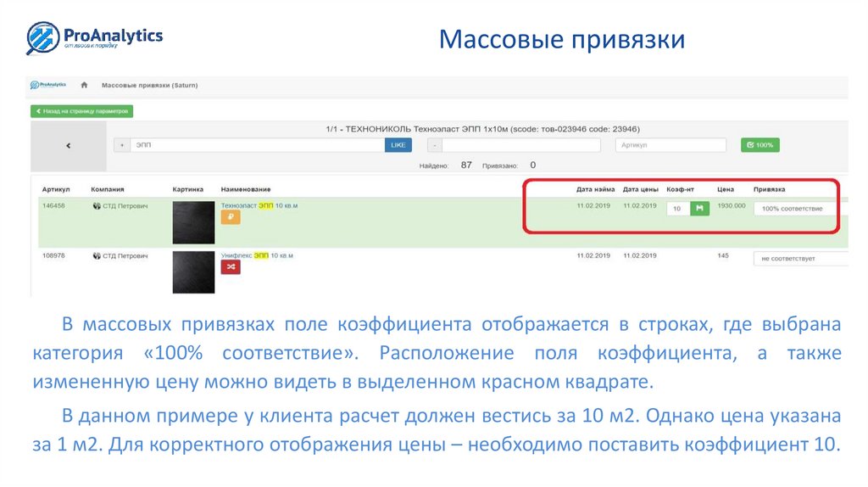Click the green save button next to the coefficient
868x487 pixels.
click(699, 209)
